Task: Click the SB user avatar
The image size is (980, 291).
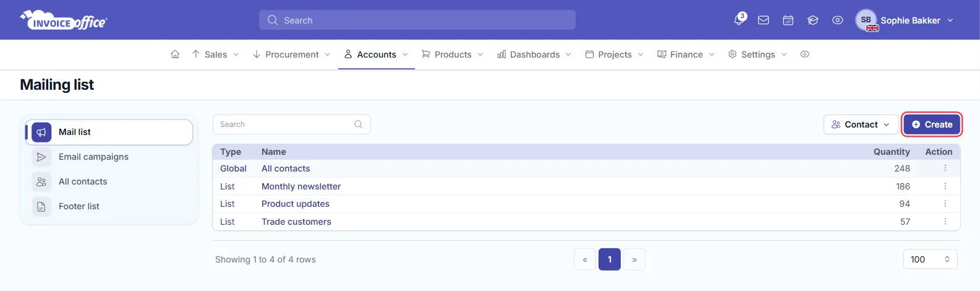Action: pyautogui.click(x=866, y=20)
